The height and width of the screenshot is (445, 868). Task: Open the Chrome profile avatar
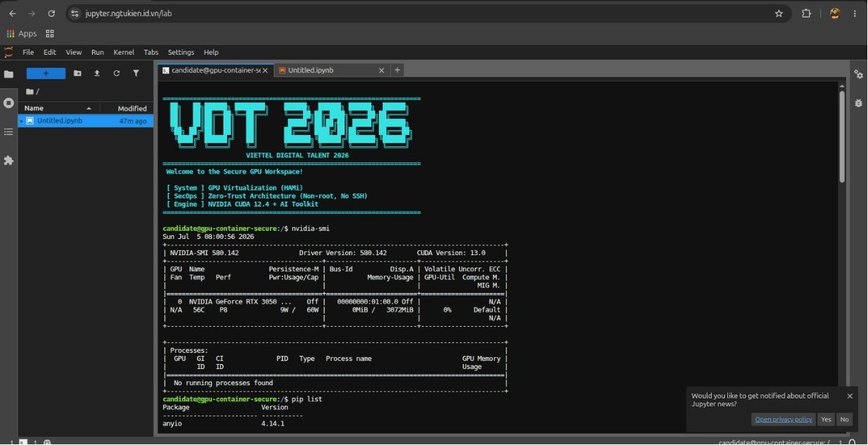pyautogui.click(x=835, y=13)
